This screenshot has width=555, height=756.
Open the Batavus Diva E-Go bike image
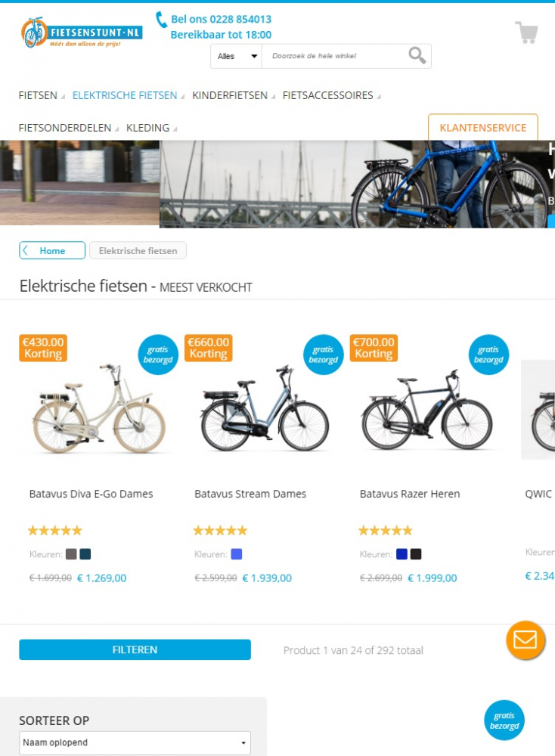click(x=99, y=410)
